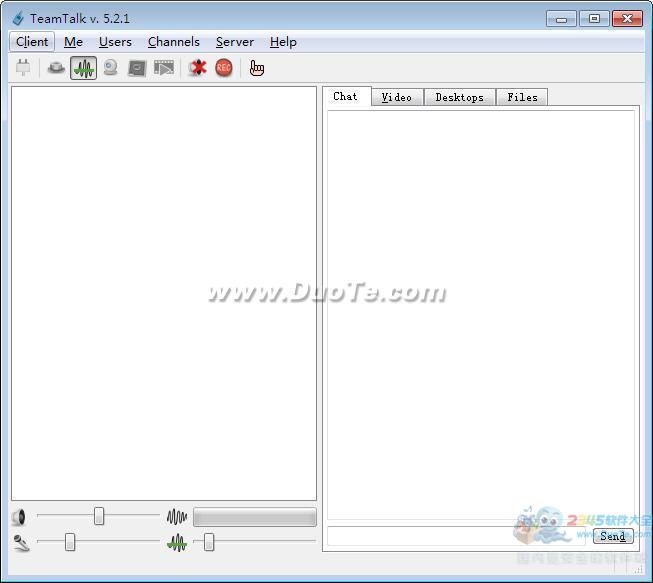Click the green waveform icon near activation slider
The width and height of the screenshot is (653, 583).
coord(177,543)
